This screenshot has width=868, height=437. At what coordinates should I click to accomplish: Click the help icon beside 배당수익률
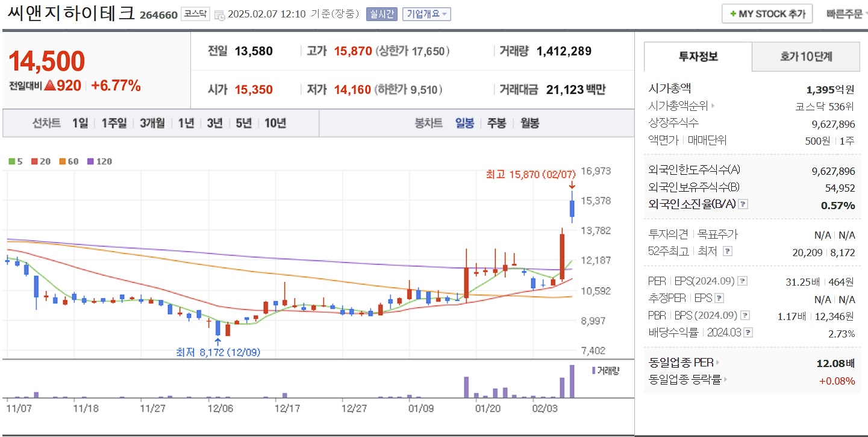click(749, 332)
